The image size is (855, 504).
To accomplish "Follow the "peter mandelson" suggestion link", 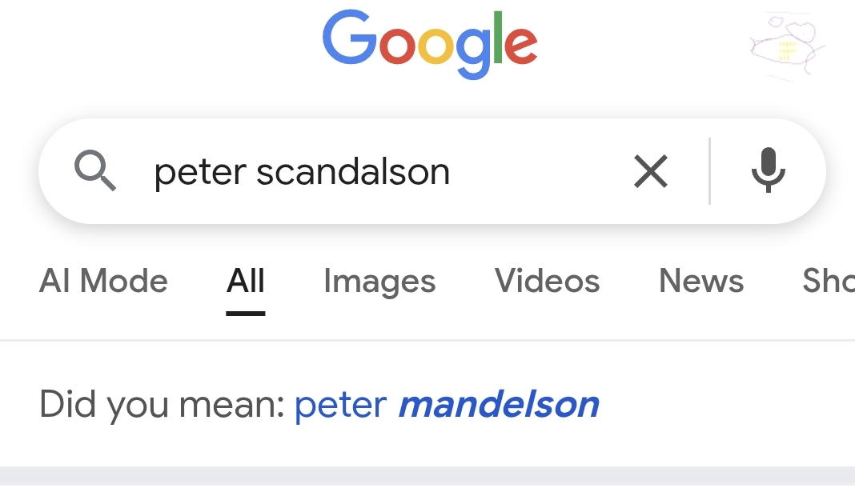I will 447,405.
